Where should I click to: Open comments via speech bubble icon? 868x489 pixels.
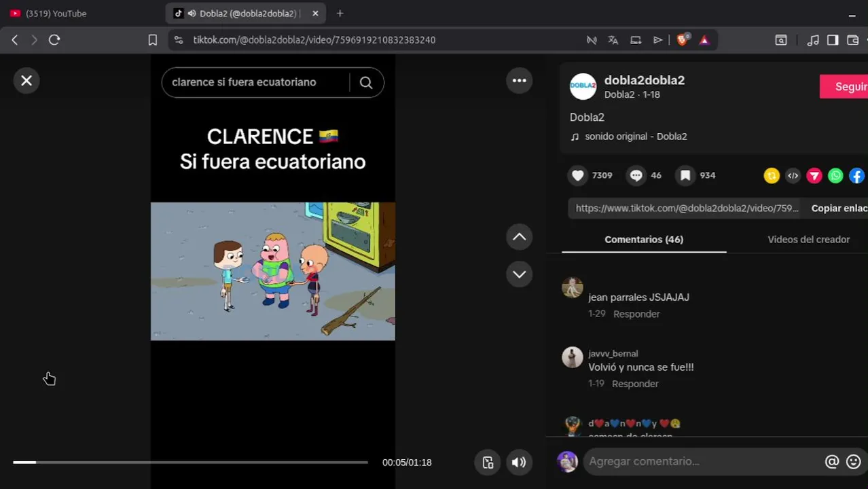(x=636, y=175)
